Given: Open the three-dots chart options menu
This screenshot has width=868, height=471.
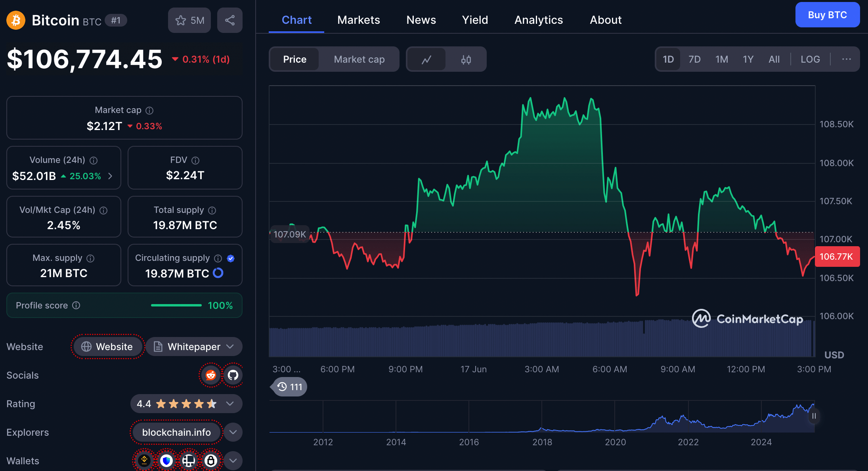Looking at the screenshot, I should coord(846,59).
